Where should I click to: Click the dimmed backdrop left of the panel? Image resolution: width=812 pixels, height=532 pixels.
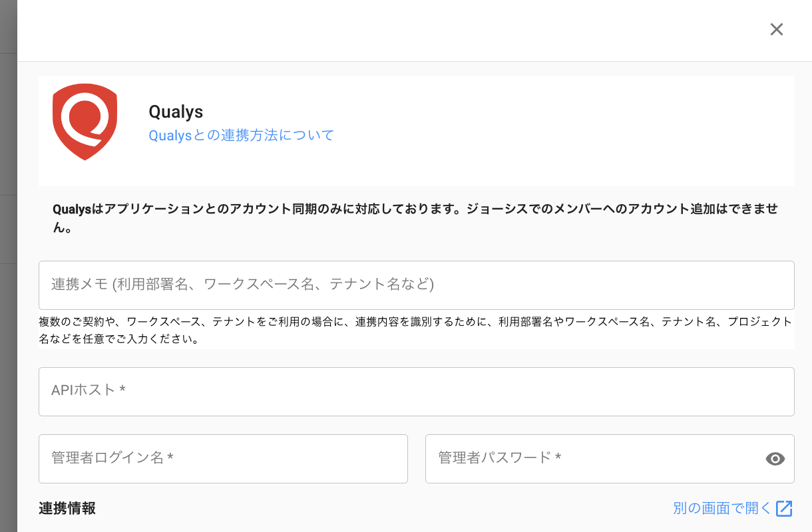click(x=8, y=266)
